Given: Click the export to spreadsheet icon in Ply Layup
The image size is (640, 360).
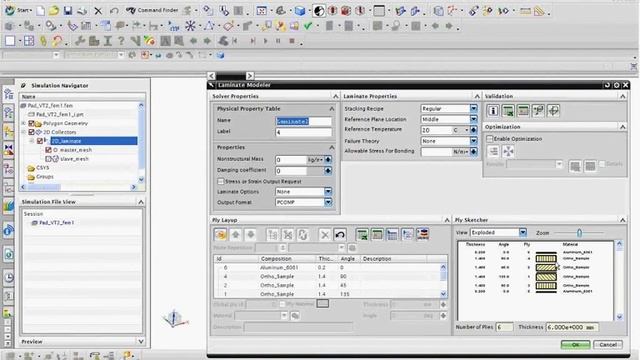Looking at the screenshot, I should [x=362, y=235].
